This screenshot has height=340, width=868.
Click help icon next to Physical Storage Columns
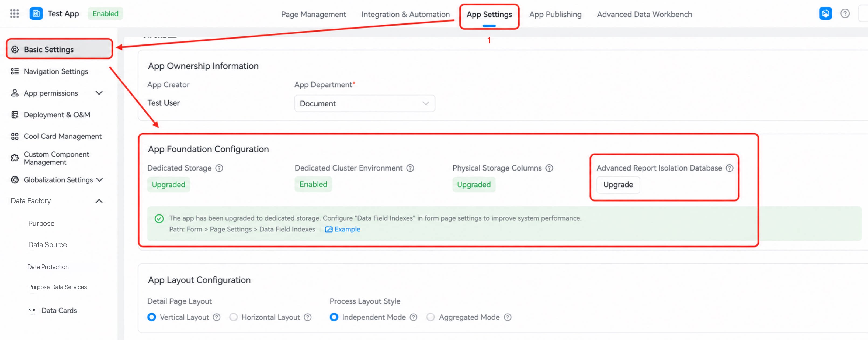point(549,168)
